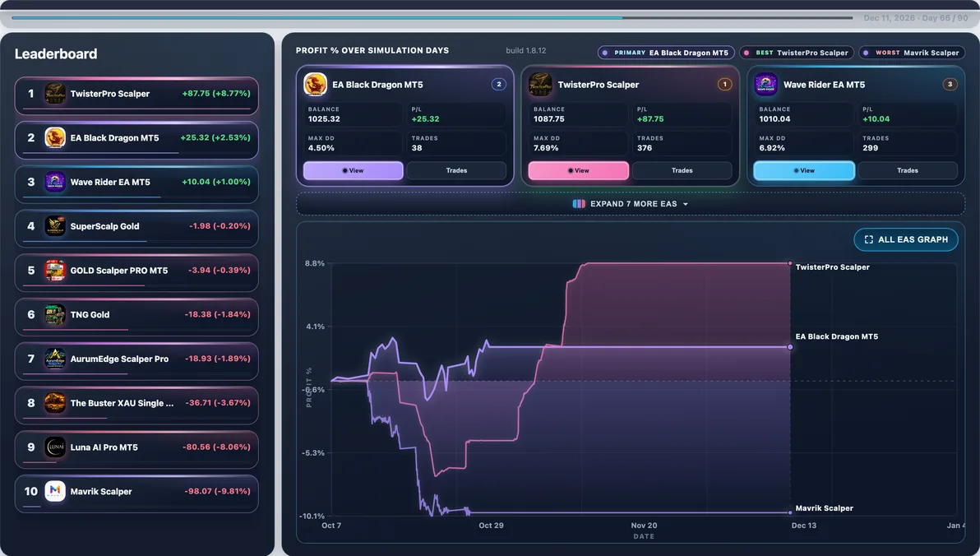
Task: Select BEST TwisterPro Scalper legend pill
Action: point(797,53)
